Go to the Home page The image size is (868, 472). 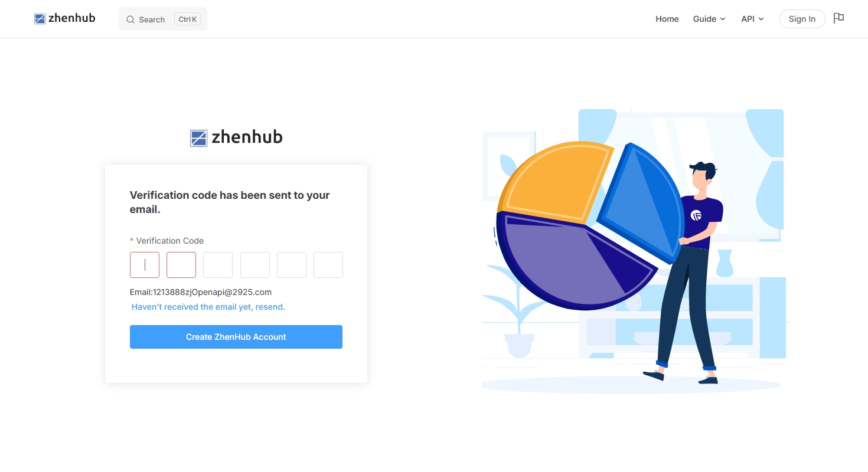pyautogui.click(x=667, y=19)
